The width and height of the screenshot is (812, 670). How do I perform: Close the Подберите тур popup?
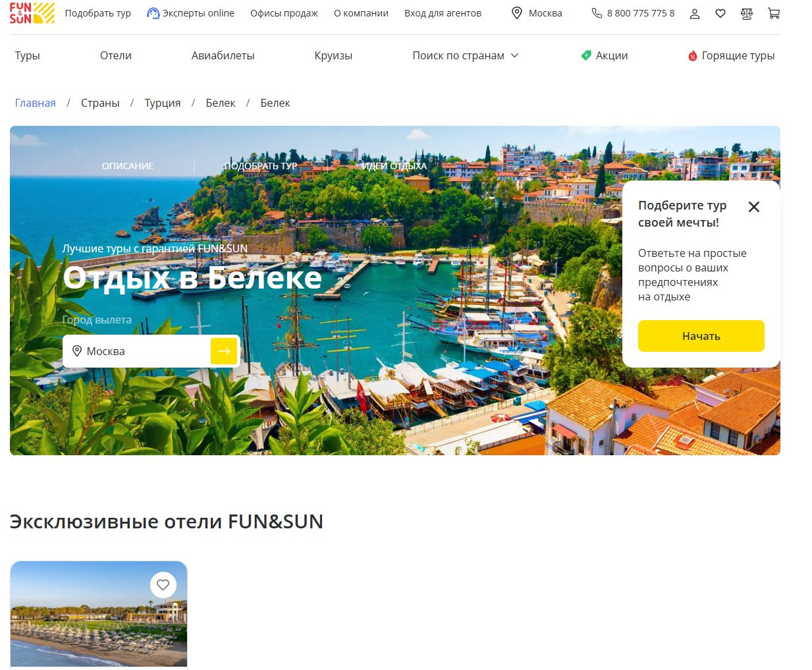click(x=754, y=207)
